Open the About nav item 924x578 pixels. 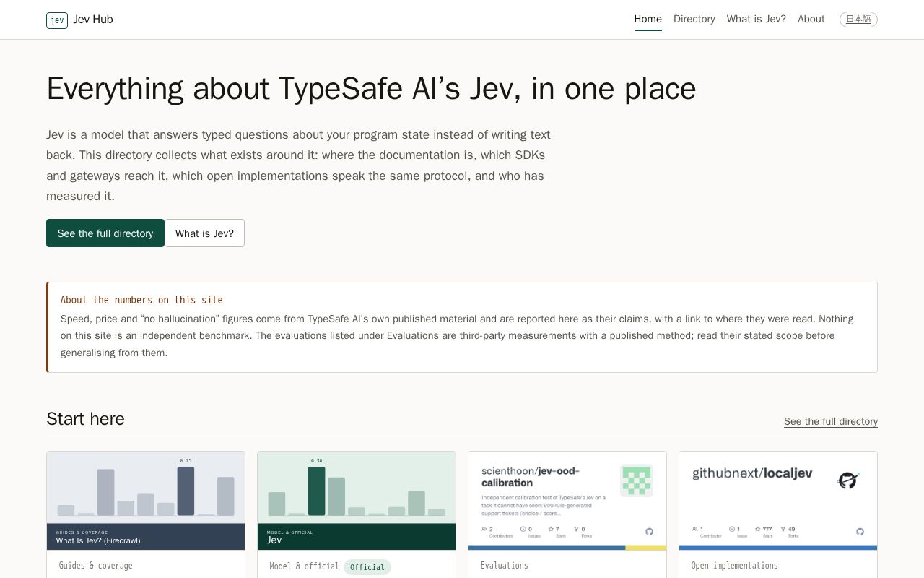pyautogui.click(x=811, y=20)
